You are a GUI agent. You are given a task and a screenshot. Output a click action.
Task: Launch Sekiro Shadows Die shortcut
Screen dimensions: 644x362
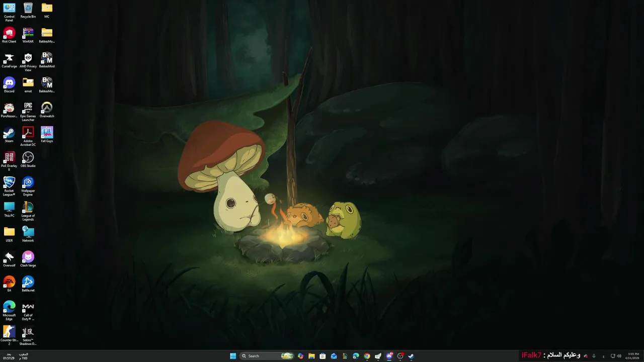click(x=28, y=336)
